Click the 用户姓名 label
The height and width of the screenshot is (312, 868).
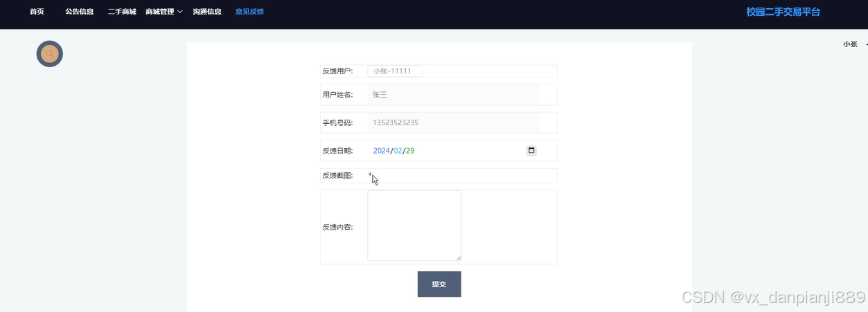click(x=337, y=95)
